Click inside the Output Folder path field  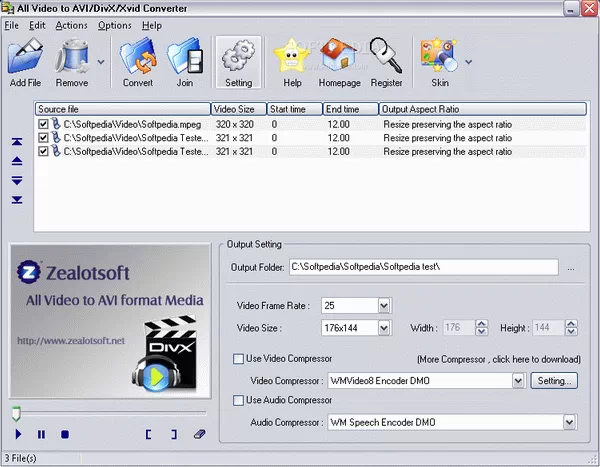point(424,267)
